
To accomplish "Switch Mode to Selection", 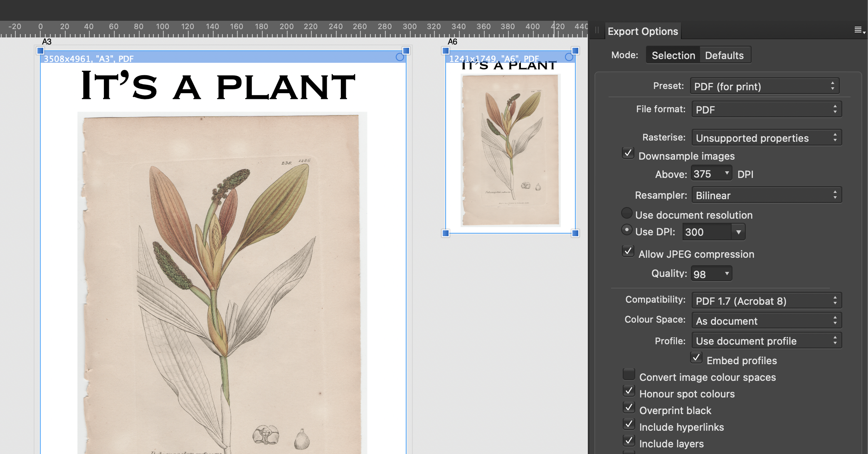I will click(673, 55).
